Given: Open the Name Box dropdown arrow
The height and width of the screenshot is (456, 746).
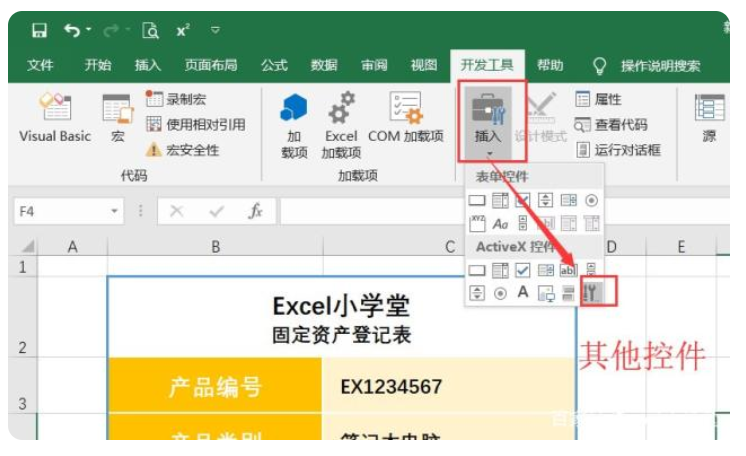Looking at the screenshot, I should [114, 211].
